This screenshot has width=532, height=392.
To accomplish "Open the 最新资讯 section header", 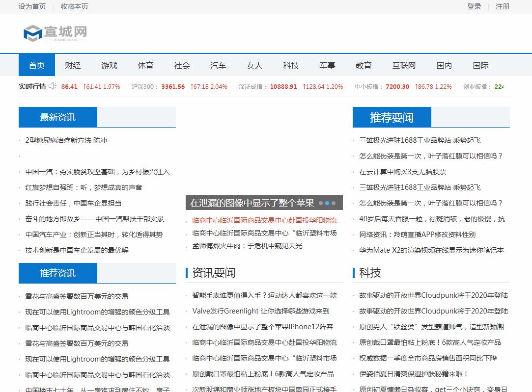I will [58, 117].
